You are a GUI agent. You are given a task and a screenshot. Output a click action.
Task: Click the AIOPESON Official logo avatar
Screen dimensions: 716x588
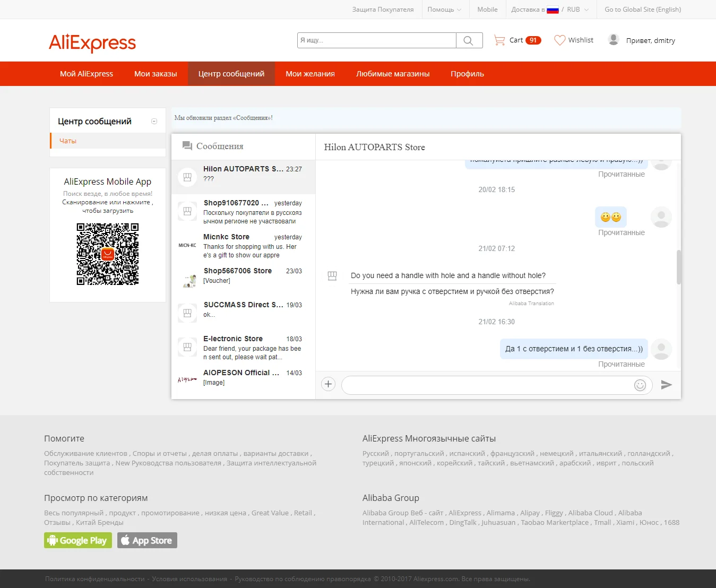coord(187,380)
